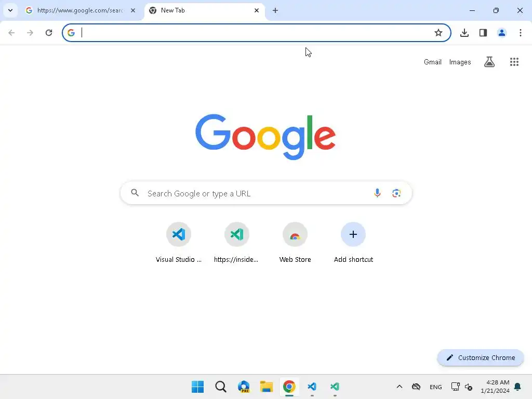Open Search Labs flask icon
This screenshot has width=532, height=399.
pos(489,62)
